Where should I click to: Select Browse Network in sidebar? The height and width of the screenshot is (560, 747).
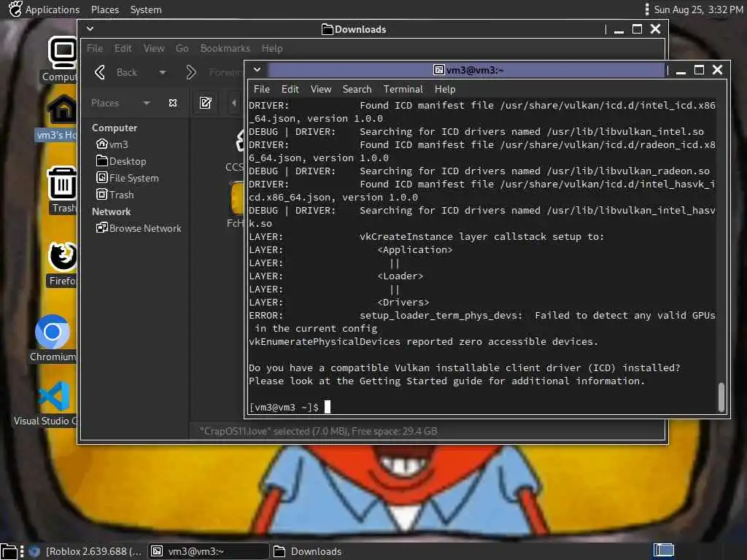click(x=139, y=228)
